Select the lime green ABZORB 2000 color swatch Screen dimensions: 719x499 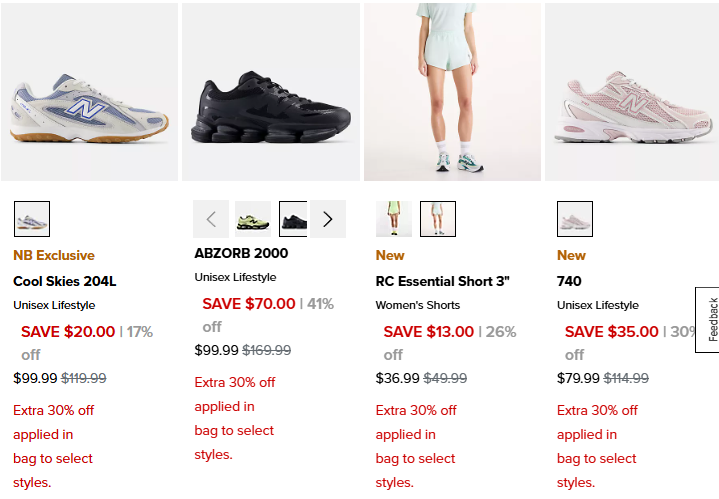tap(253, 219)
